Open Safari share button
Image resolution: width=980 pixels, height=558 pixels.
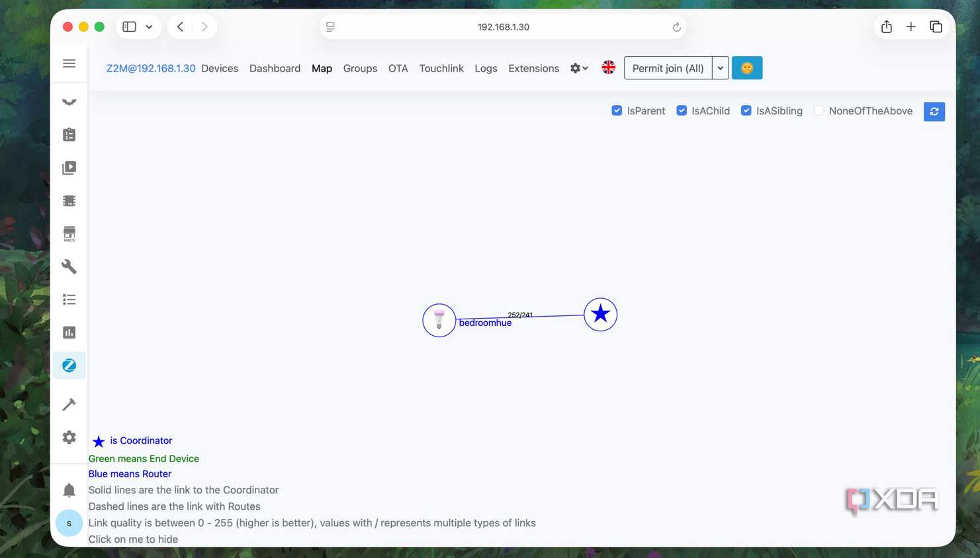pos(886,26)
